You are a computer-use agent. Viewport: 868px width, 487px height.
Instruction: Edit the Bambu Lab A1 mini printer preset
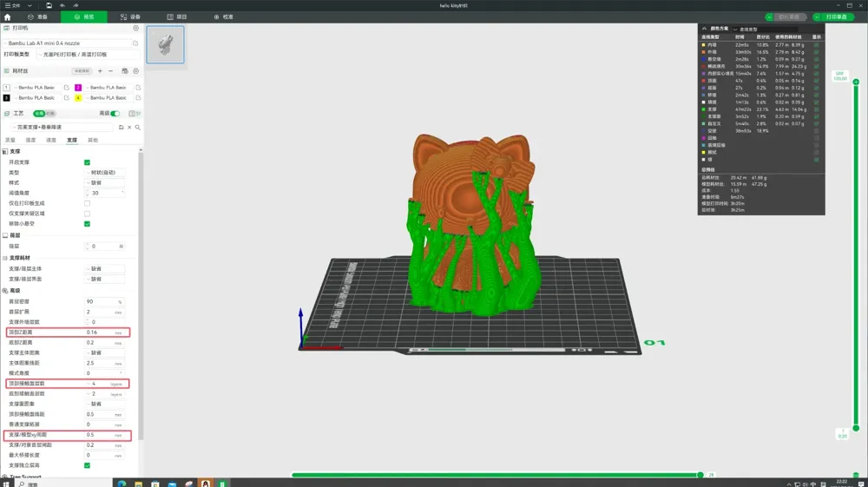point(135,43)
